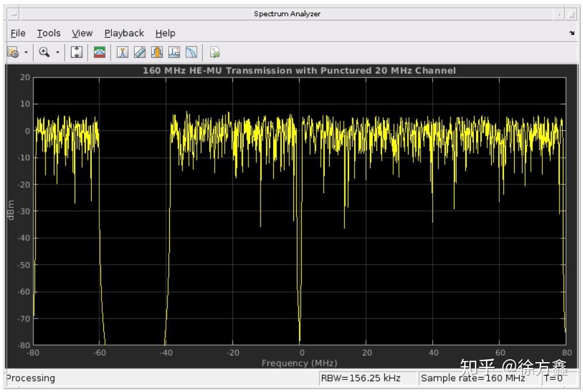This screenshot has height=392, width=583.
Task: Open the Tools menu
Action: pos(48,33)
